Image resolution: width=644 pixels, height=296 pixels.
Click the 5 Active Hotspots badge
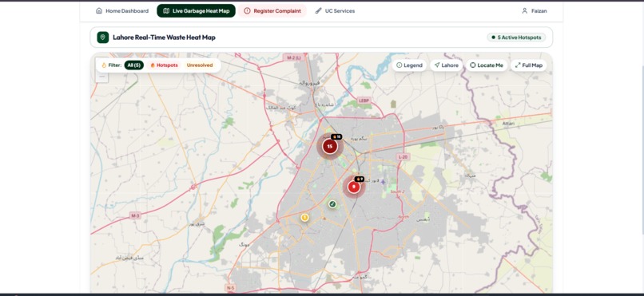(x=516, y=37)
